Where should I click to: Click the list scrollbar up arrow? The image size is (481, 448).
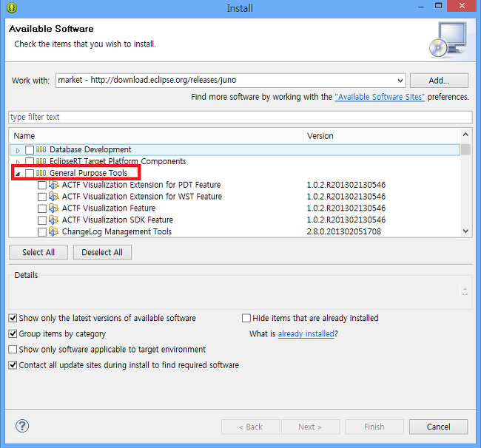coord(465,135)
